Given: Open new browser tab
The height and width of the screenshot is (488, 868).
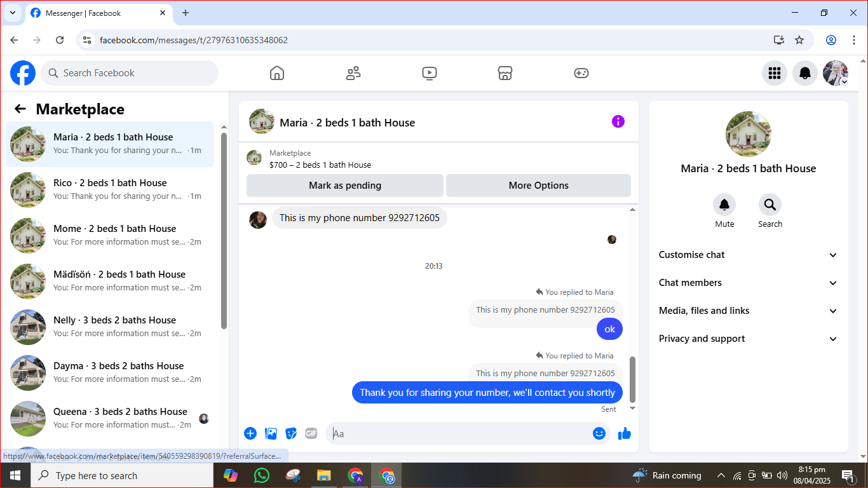Looking at the screenshot, I should tap(186, 13).
